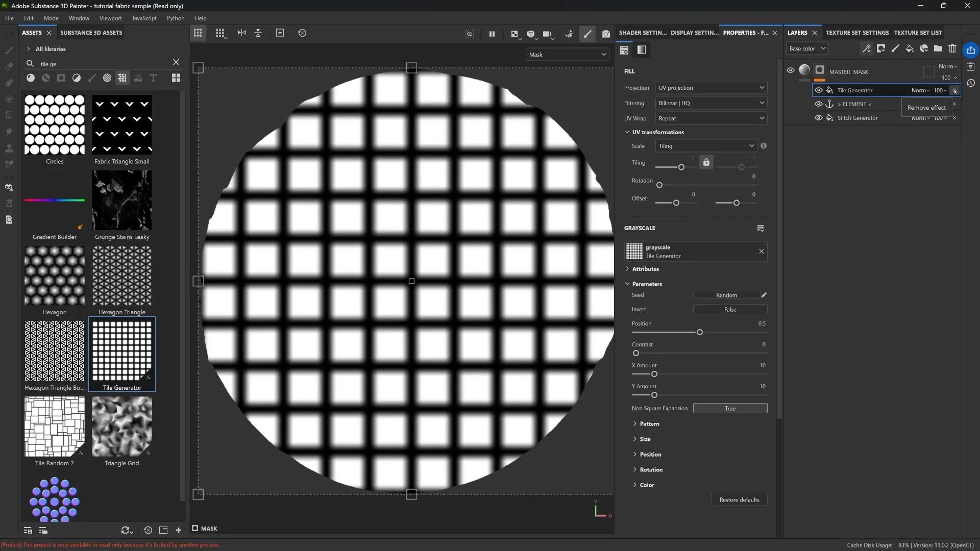Click the Random seed button
Screen dimensions: 980x551
coord(726,295)
